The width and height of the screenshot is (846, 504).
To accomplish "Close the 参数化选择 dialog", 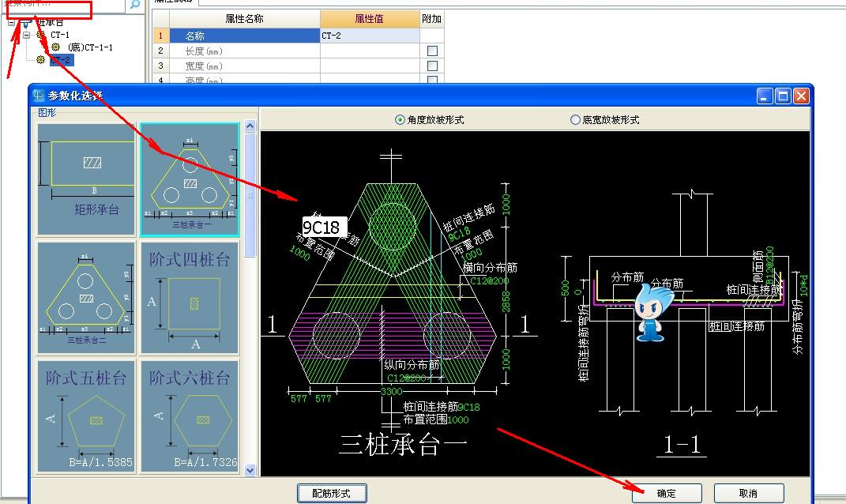I will 801,96.
